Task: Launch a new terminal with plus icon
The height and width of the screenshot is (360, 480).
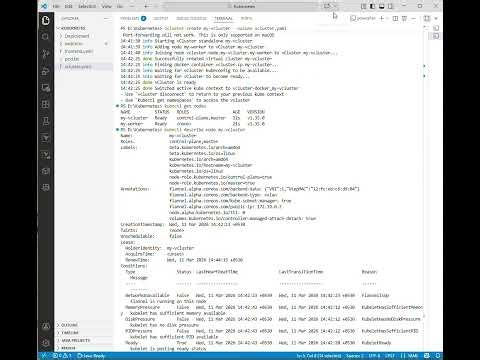Action: pyautogui.click(x=382, y=18)
